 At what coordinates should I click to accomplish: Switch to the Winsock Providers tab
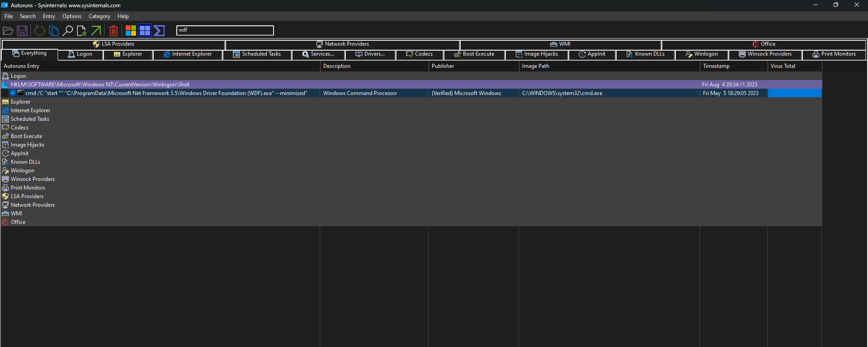pos(765,54)
